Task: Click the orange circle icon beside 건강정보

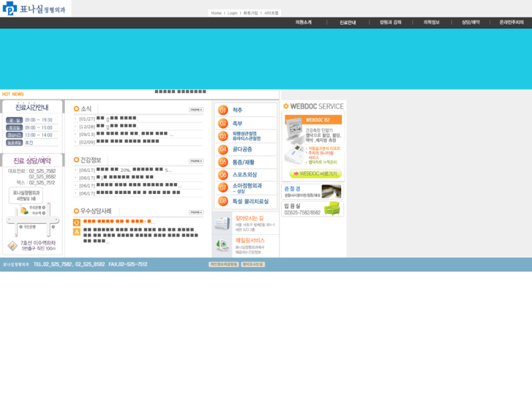Action: pos(76,160)
